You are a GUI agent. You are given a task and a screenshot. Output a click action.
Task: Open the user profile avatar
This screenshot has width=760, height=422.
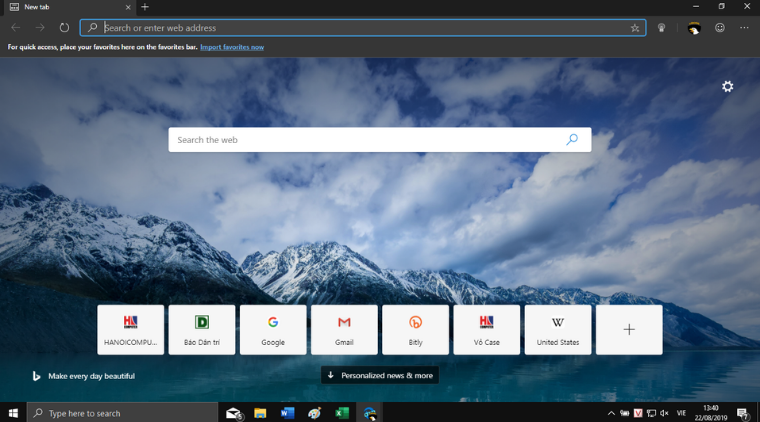point(694,28)
